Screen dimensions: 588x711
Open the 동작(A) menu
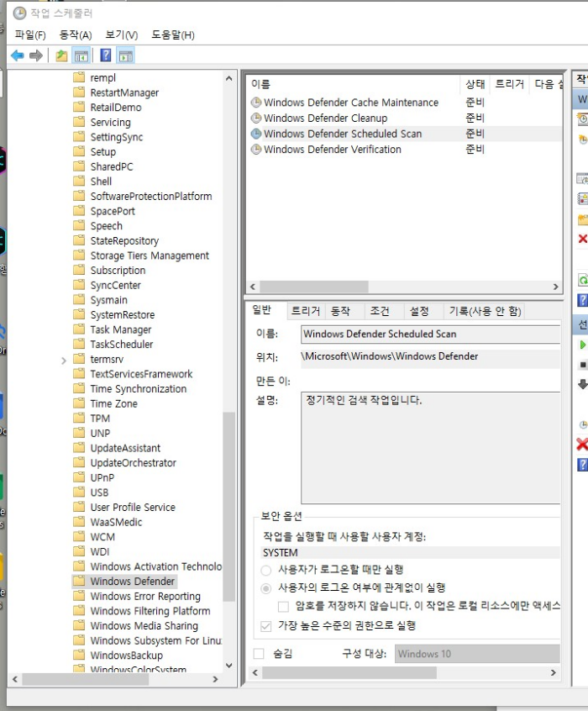[x=76, y=35]
